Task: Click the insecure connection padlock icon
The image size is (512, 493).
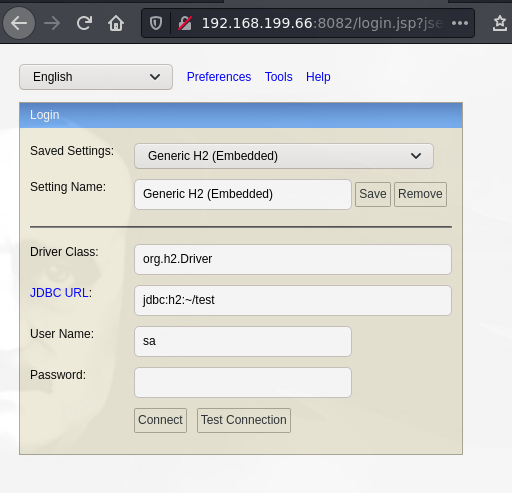Action: pyautogui.click(x=185, y=23)
